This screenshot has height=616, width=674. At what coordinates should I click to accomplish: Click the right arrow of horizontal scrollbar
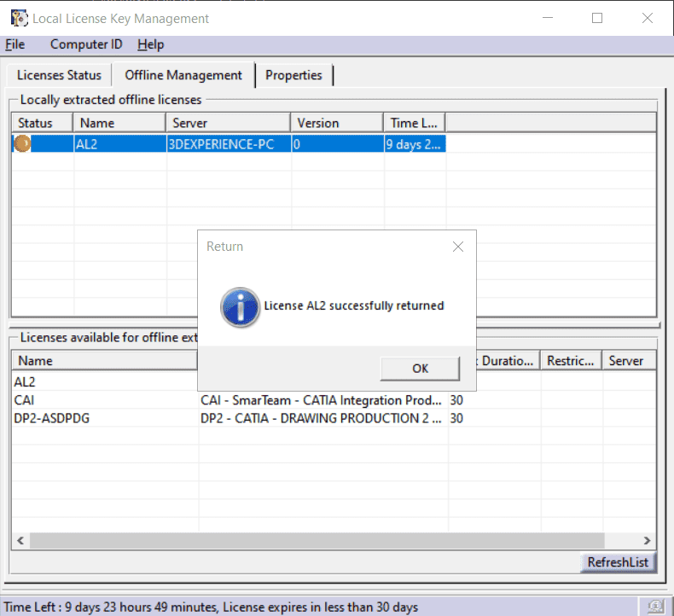pyautogui.click(x=647, y=540)
